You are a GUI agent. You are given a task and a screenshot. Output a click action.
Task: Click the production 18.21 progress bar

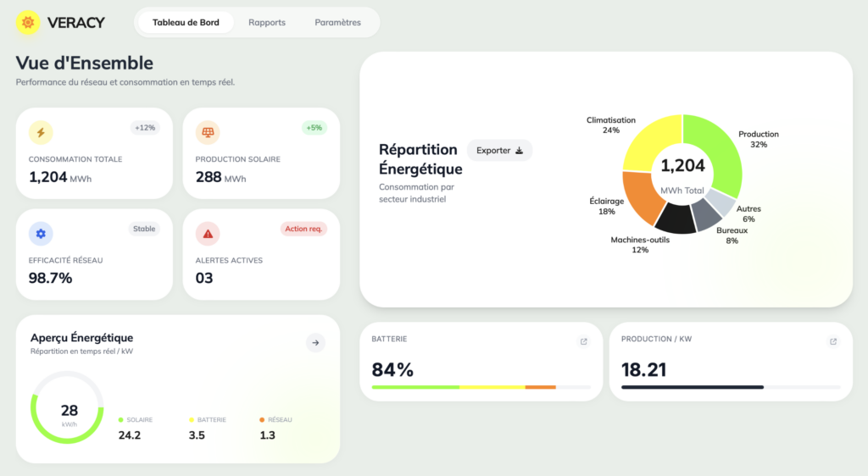click(x=731, y=387)
